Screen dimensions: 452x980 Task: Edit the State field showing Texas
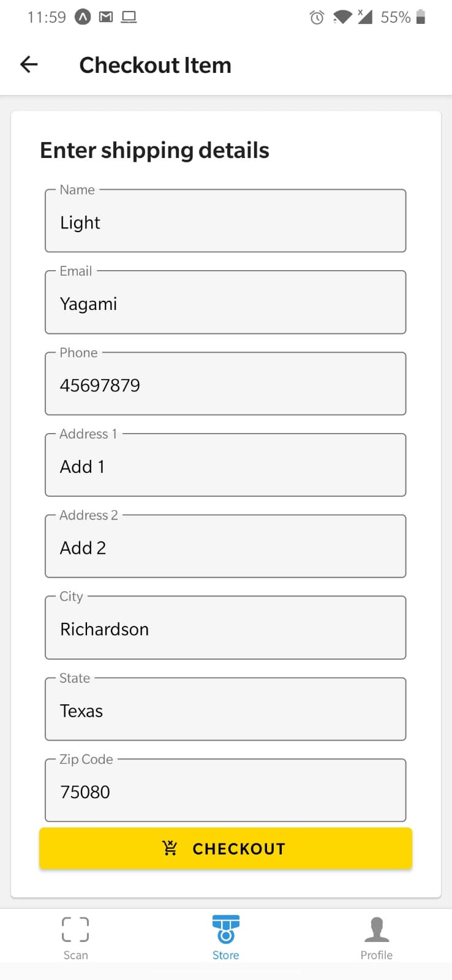click(x=225, y=709)
